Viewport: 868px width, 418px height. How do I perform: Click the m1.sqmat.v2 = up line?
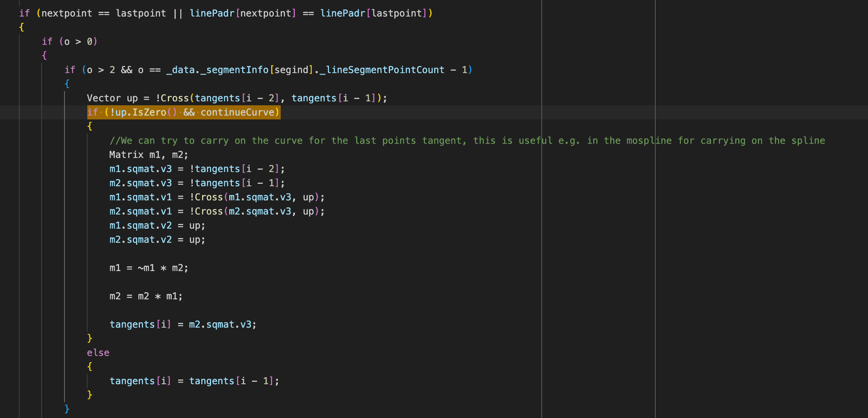[157, 225]
